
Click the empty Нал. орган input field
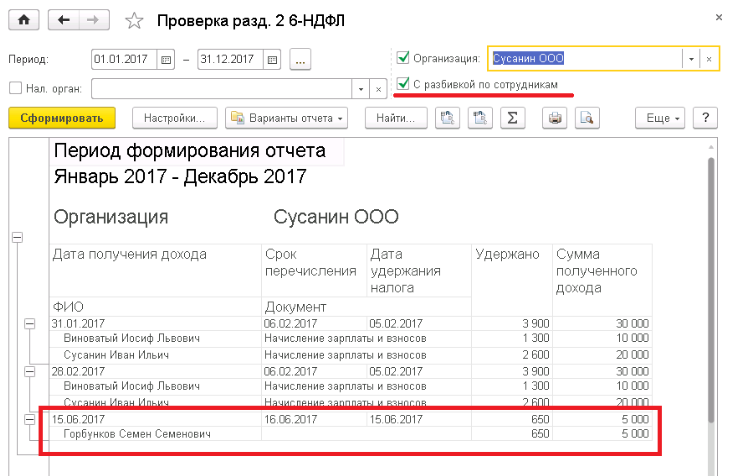(x=222, y=89)
